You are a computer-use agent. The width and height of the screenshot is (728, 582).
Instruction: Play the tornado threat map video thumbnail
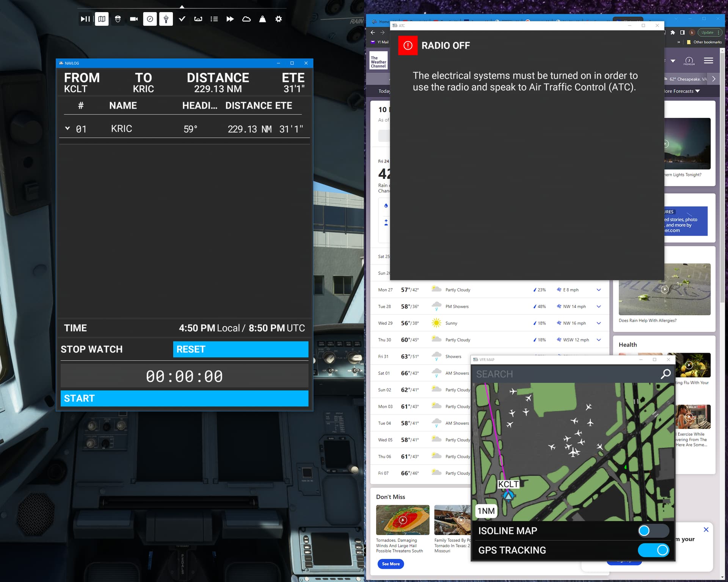pyautogui.click(x=403, y=520)
